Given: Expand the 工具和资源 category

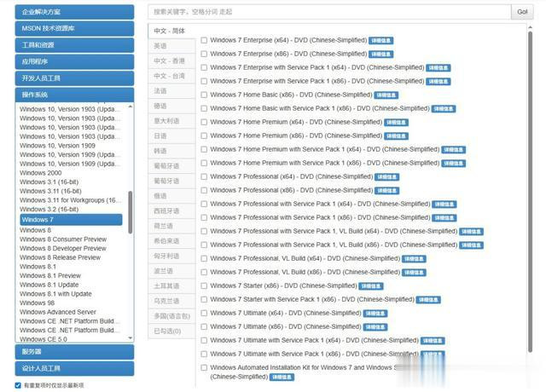Looking at the screenshot, I should coord(74,45).
